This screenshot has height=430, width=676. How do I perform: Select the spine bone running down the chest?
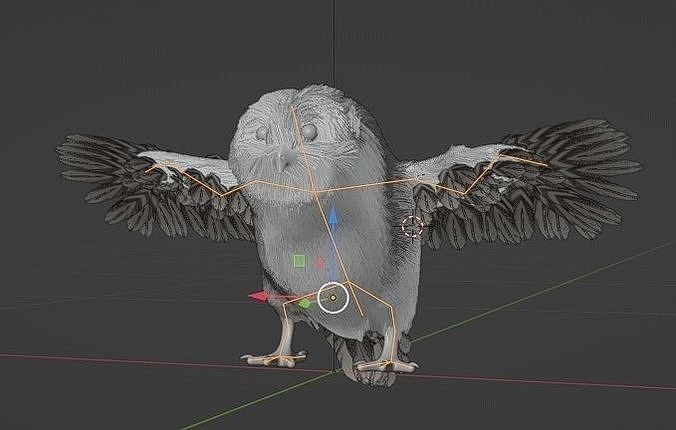click(x=333, y=237)
